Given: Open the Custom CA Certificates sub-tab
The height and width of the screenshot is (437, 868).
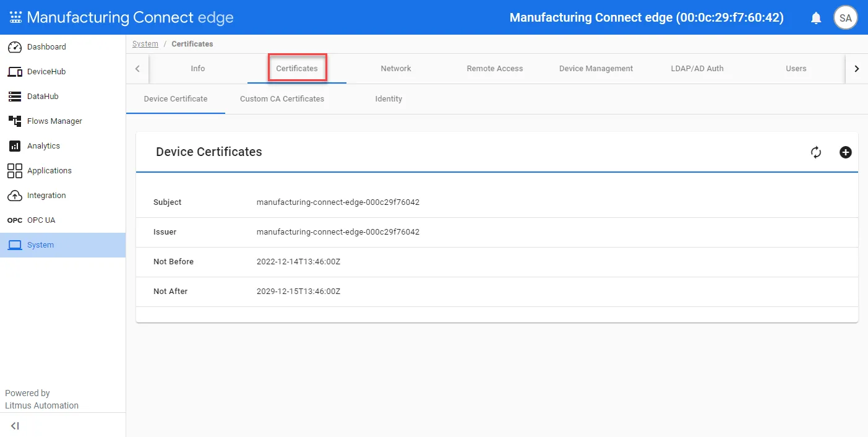Looking at the screenshot, I should 282,99.
